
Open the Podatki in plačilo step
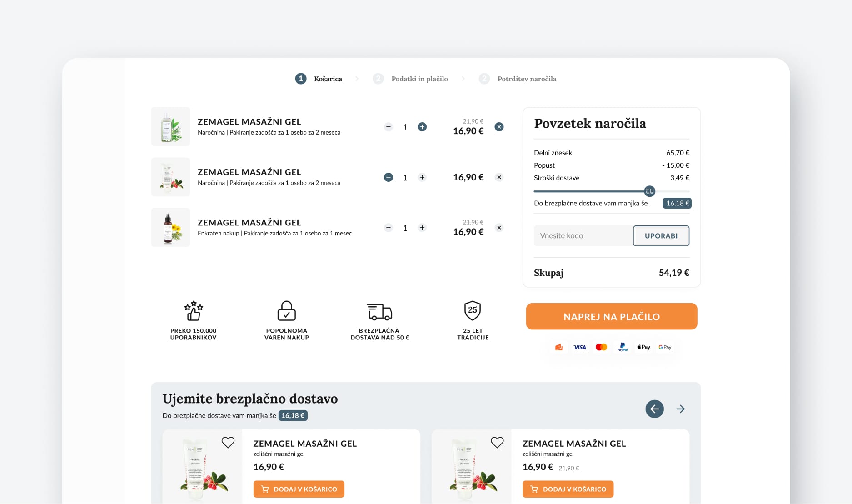pos(419,79)
